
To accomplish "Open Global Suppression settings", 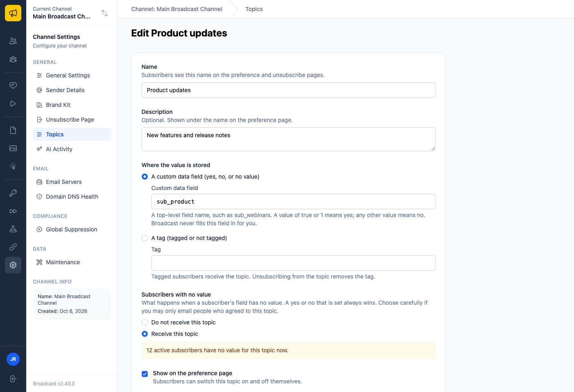I will 72,229.
